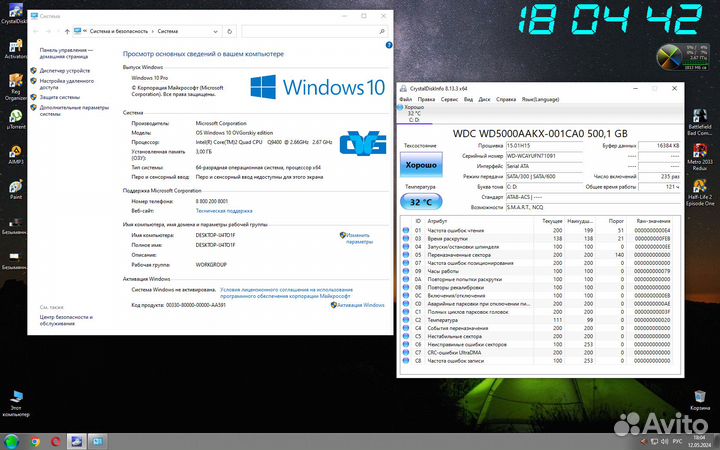Click status circle of row 01 Частота ошибок чтения
Viewport: 720px width, 450px height.
click(406, 231)
